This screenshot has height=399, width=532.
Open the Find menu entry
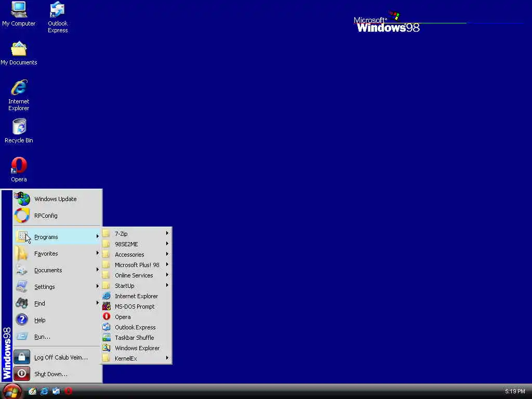point(57,303)
